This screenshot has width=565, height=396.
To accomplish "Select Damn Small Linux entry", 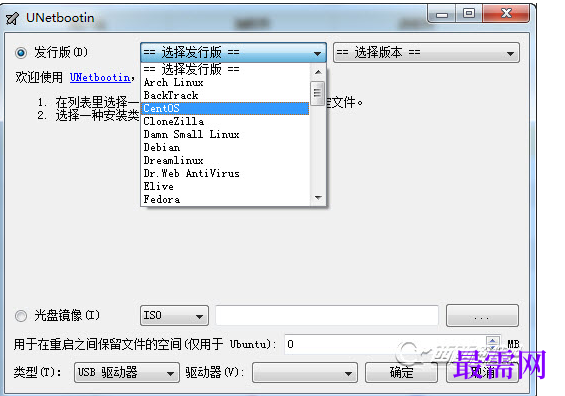I will pyautogui.click(x=225, y=134).
